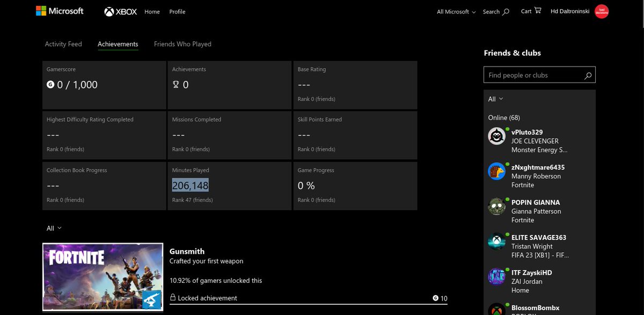This screenshot has height=315, width=644.
Task: Open ITF ZayskiHD's profile link
Action: coord(532,273)
